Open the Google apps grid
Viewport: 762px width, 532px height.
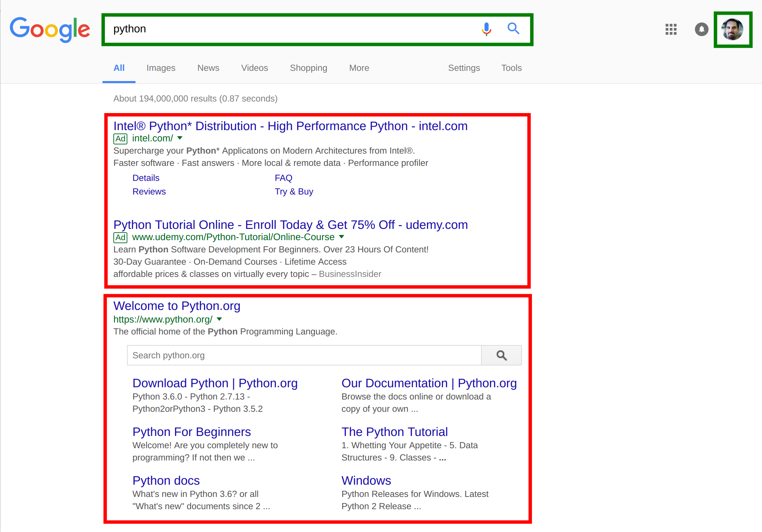click(671, 29)
